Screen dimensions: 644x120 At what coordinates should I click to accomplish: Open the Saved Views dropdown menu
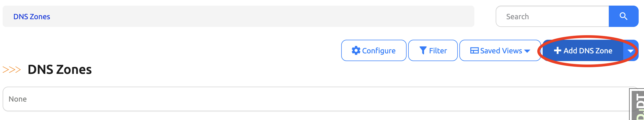[500, 50]
